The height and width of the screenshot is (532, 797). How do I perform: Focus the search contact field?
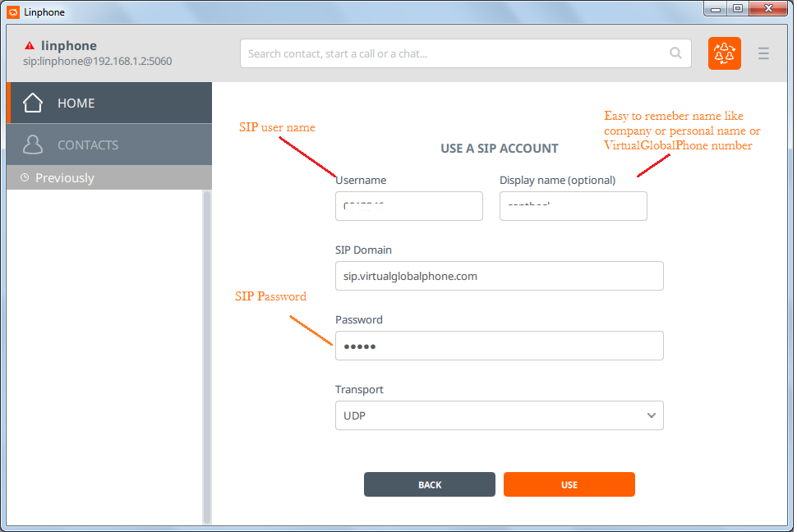[x=466, y=53]
